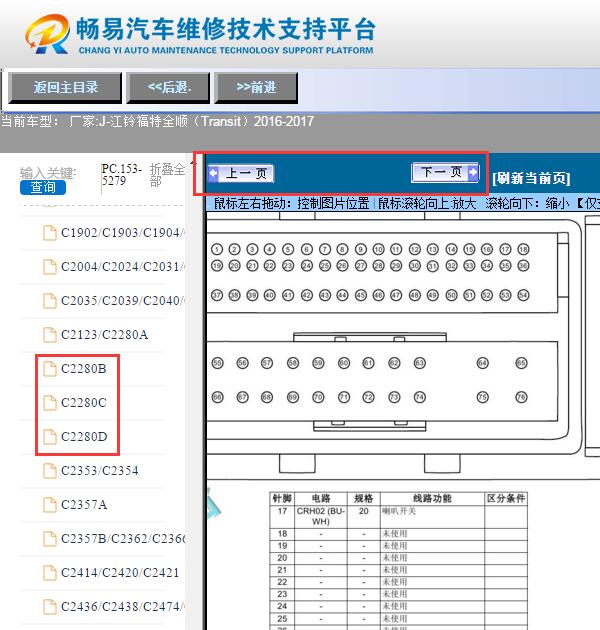Screen dimensions: 600x630
Task: Open the C2414/C2420/C2421 tree entry
Action: [x=120, y=573]
